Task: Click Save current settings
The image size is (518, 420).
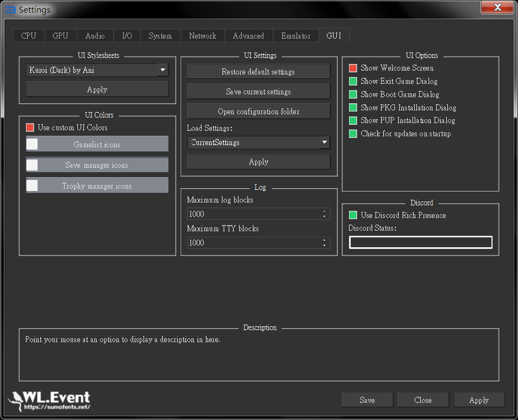Action: click(x=258, y=92)
